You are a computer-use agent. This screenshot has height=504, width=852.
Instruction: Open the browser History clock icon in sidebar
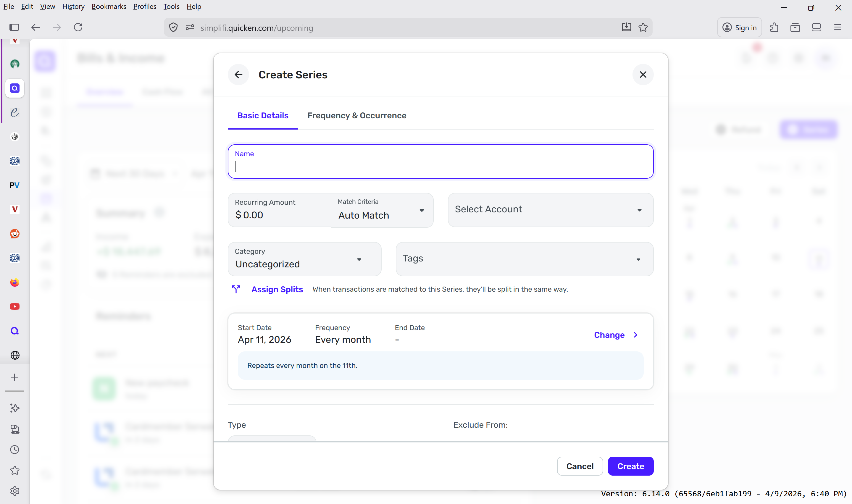pyautogui.click(x=14, y=449)
